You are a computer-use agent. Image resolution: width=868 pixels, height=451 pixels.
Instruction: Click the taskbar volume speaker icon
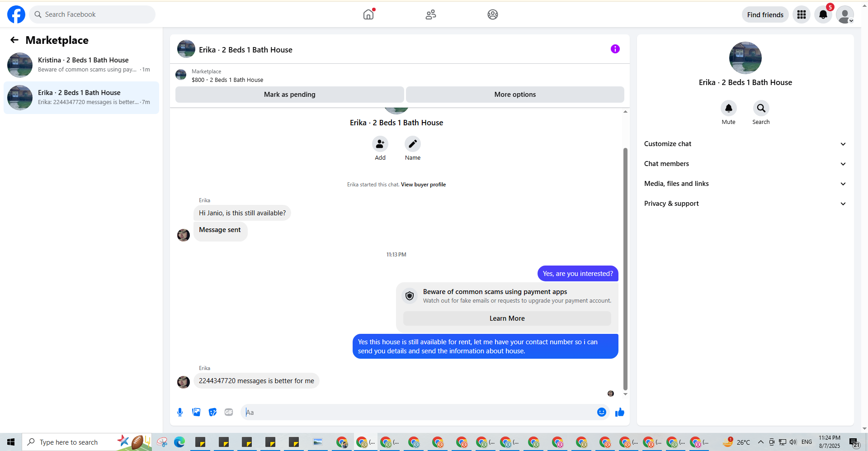coord(793,442)
